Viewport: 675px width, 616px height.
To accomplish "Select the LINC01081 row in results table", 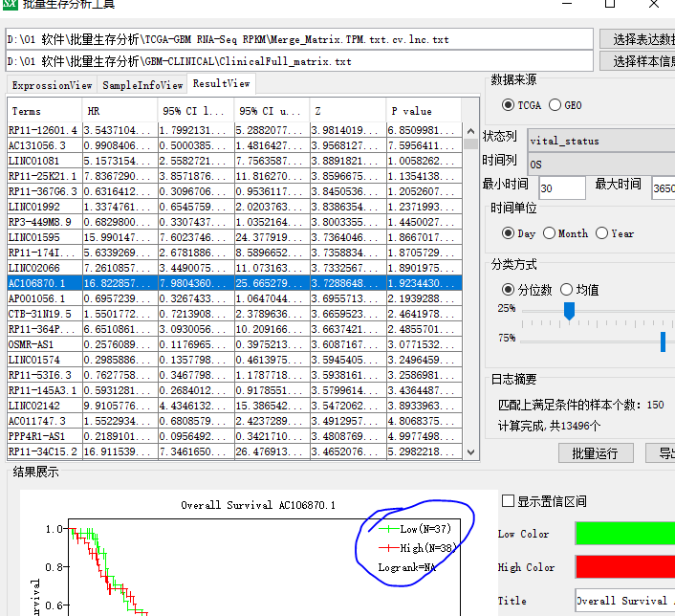I will (44, 161).
